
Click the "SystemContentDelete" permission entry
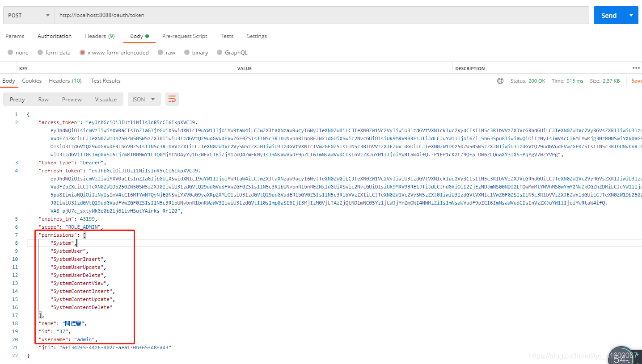click(81, 307)
